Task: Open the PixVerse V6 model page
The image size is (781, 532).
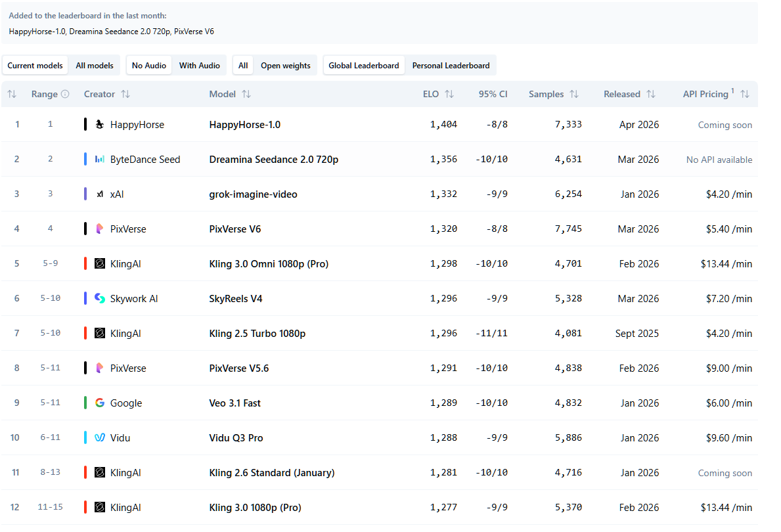Action: (234, 229)
